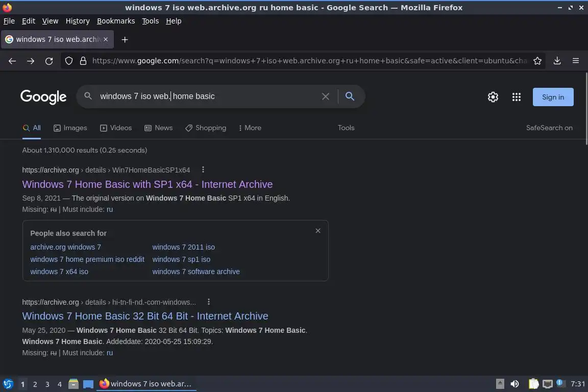
Task: Open the History menu
Action: [78, 21]
